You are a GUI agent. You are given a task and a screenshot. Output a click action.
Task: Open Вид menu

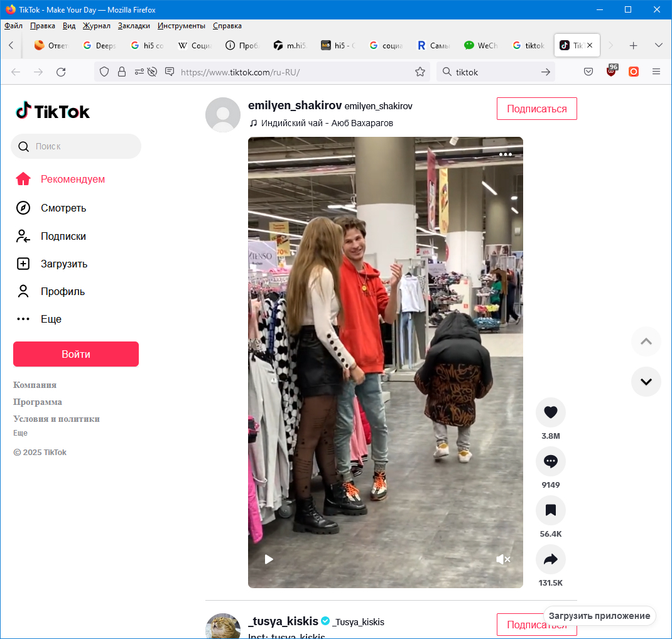click(69, 26)
